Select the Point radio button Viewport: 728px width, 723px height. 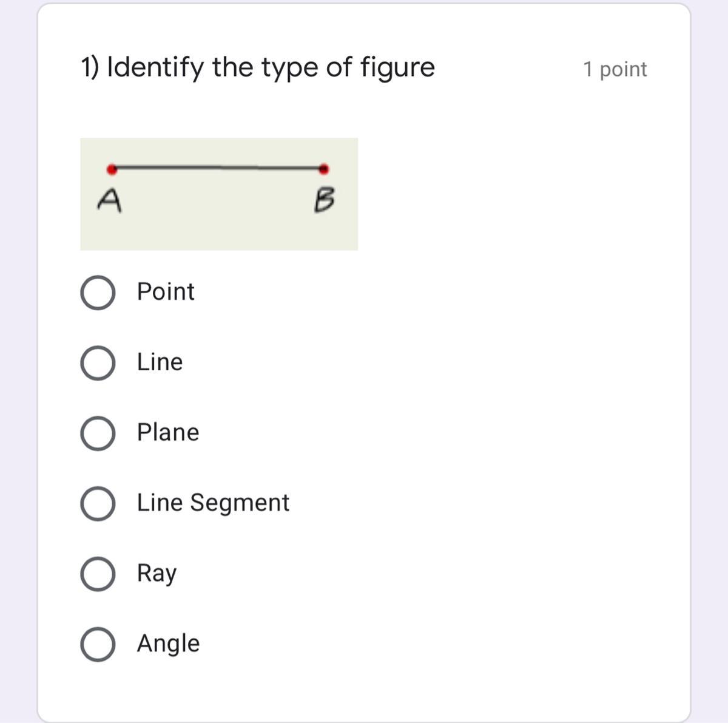[98, 293]
